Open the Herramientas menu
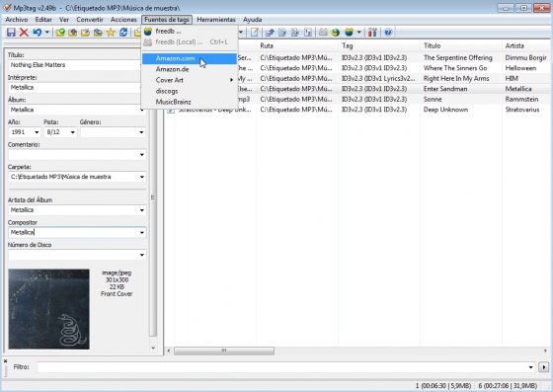Image resolution: width=553 pixels, height=392 pixels. [x=216, y=20]
